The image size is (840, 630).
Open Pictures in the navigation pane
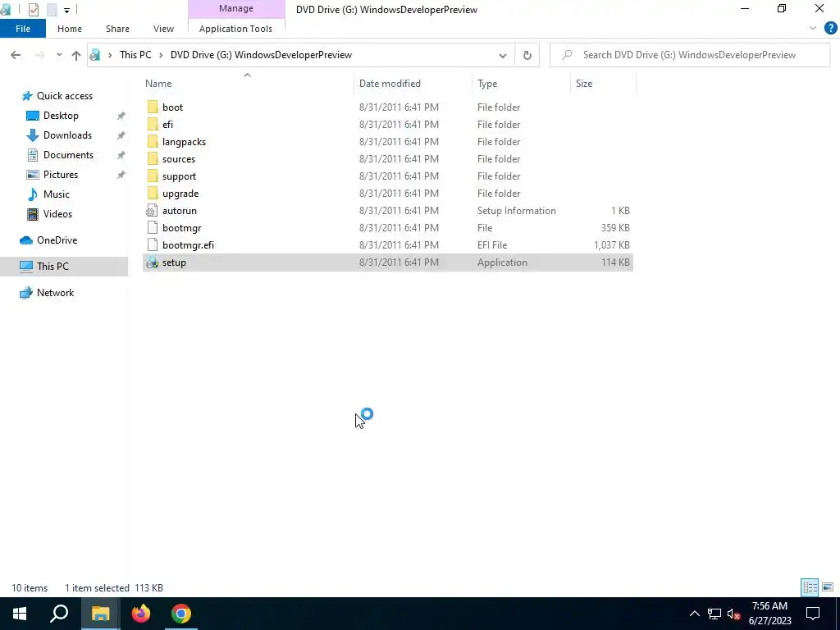(61, 175)
